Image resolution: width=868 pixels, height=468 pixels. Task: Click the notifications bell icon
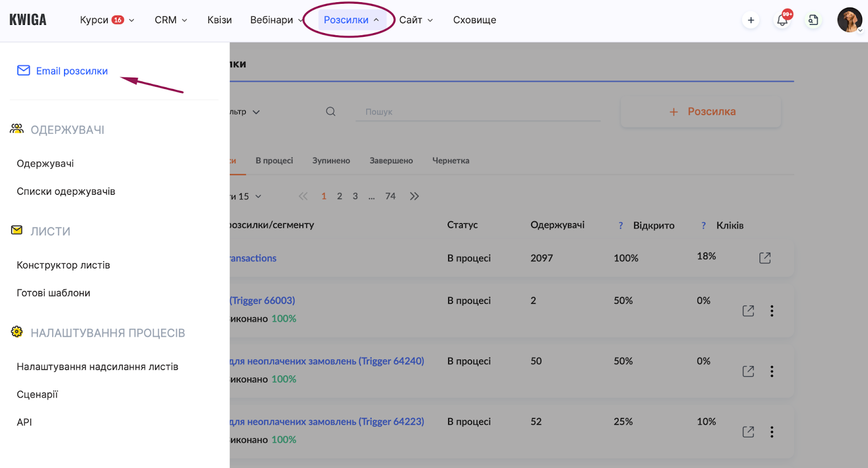(x=782, y=21)
